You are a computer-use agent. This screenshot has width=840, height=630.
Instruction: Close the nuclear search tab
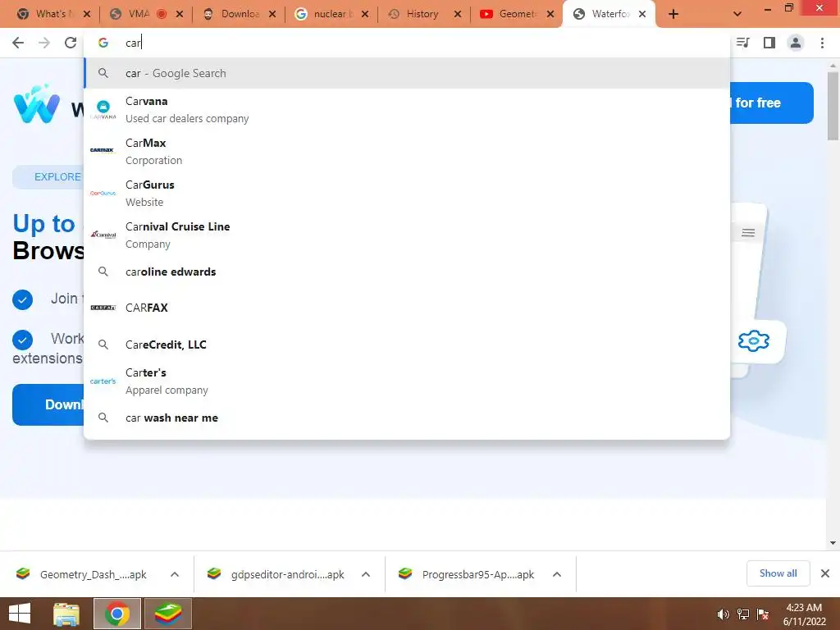[x=365, y=15]
